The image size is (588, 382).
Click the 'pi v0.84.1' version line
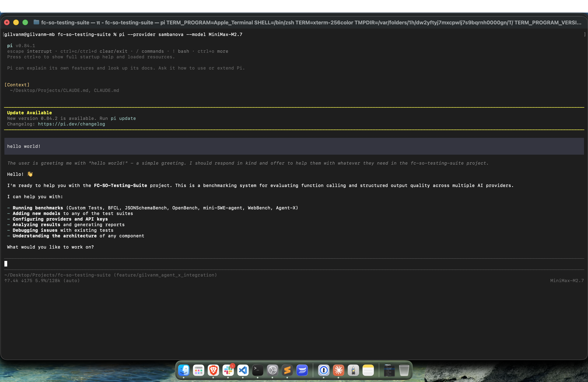click(x=21, y=45)
